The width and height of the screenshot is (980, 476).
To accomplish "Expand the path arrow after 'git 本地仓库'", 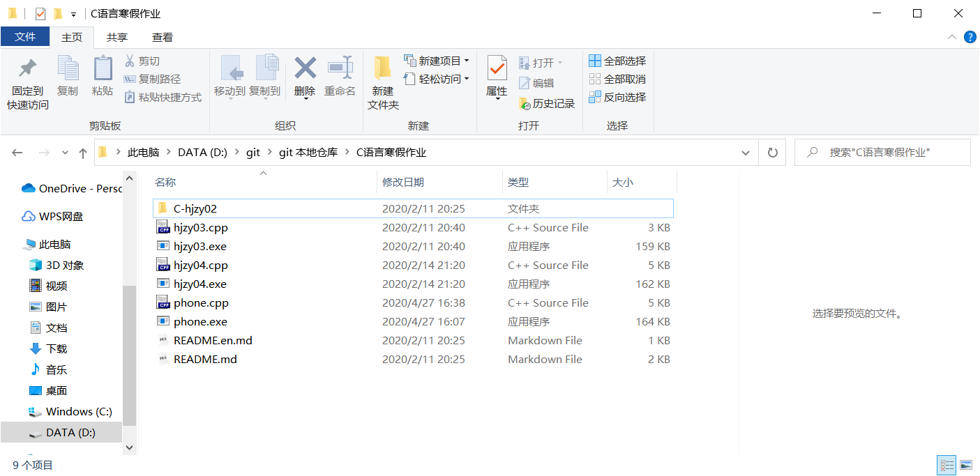I will [347, 153].
